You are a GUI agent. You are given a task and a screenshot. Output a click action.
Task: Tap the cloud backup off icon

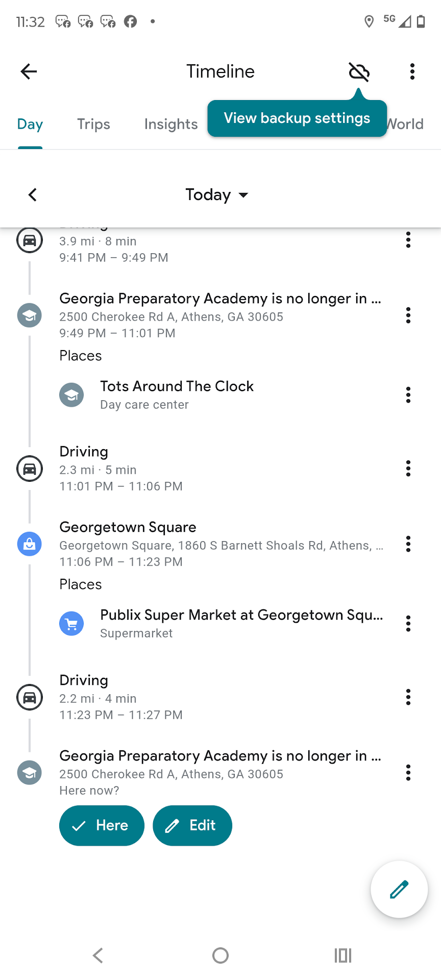(359, 71)
